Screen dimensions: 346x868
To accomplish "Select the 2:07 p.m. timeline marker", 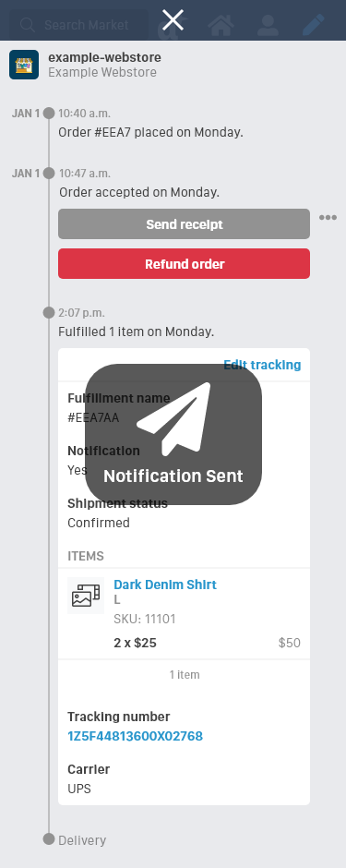I will coord(49,313).
